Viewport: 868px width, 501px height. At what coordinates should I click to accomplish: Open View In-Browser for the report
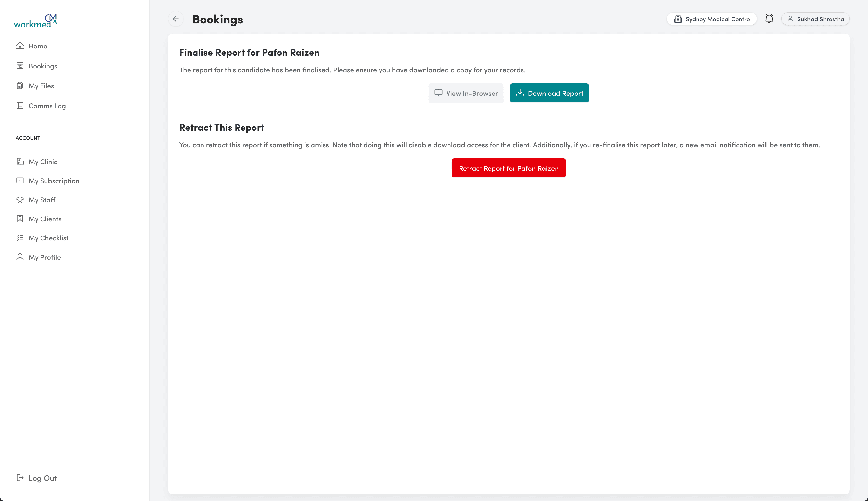[466, 93]
